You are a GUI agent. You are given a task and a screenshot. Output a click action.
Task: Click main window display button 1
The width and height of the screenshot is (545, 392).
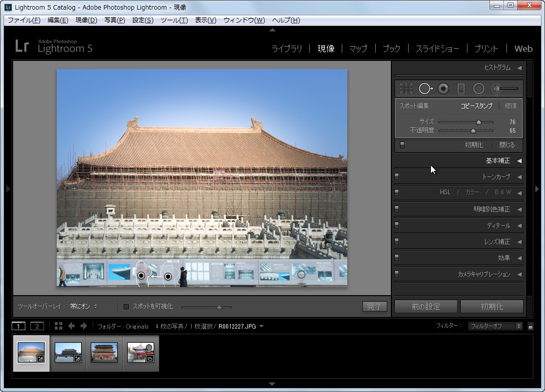(18, 326)
